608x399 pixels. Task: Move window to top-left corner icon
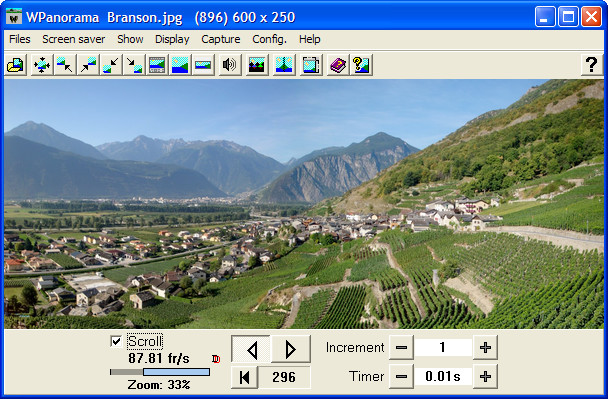pos(64,65)
